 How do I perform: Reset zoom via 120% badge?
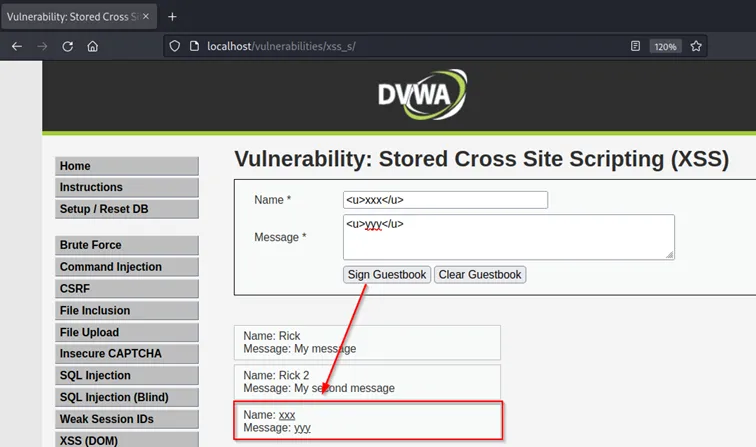(x=665, y=46)
